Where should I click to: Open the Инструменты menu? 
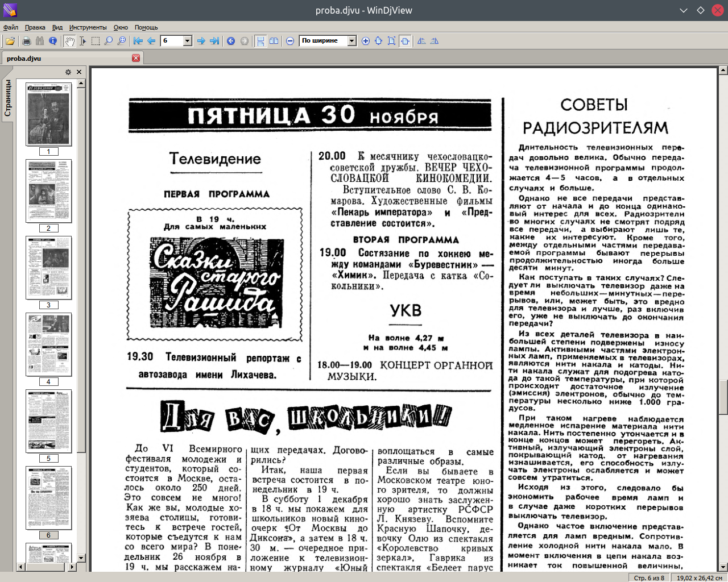coord(88,27)
